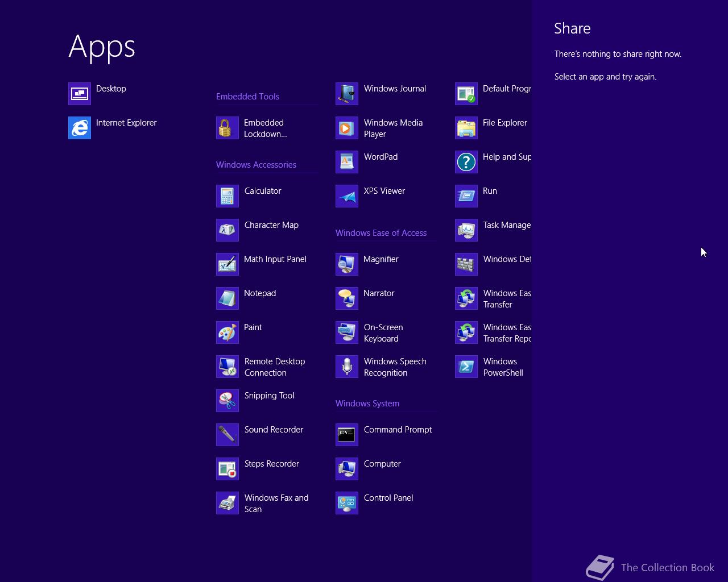
Task: Launch Internet Explorer icon
Action: pos(80,128)
